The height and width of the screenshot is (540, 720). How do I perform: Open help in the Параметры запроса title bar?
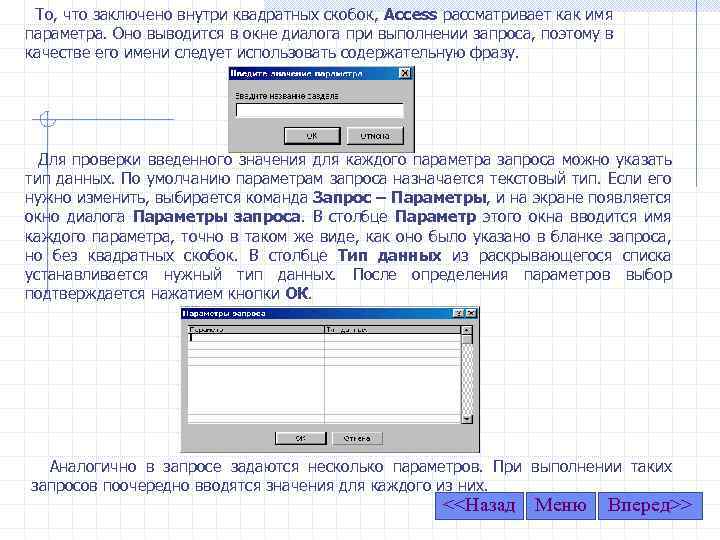coord(458,313)
